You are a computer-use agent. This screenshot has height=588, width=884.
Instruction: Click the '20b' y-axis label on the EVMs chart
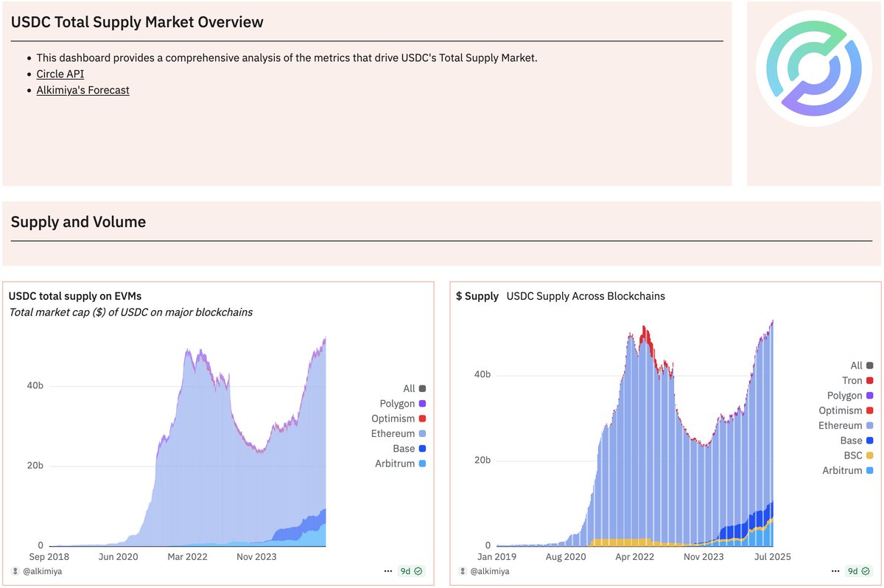(34, 466)
